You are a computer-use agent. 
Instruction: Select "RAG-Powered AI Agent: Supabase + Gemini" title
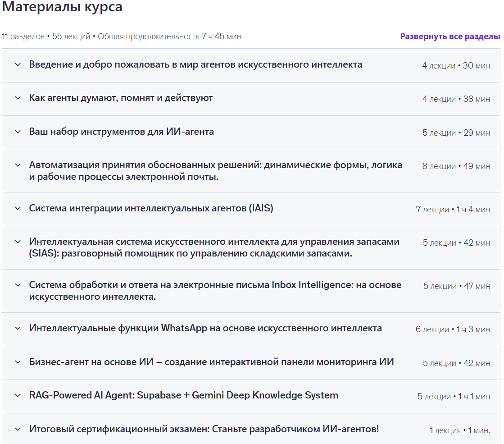[184, 395]
